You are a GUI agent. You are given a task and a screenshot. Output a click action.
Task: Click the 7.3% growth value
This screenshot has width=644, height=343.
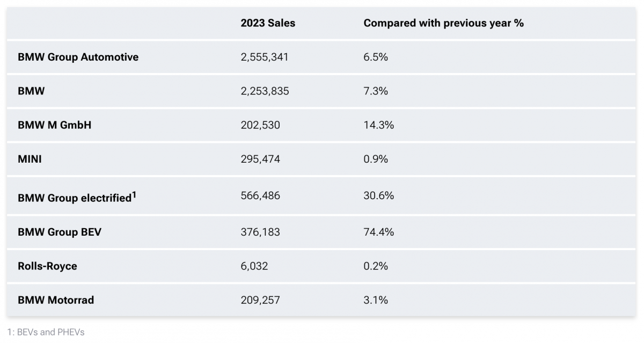[376, 91]
